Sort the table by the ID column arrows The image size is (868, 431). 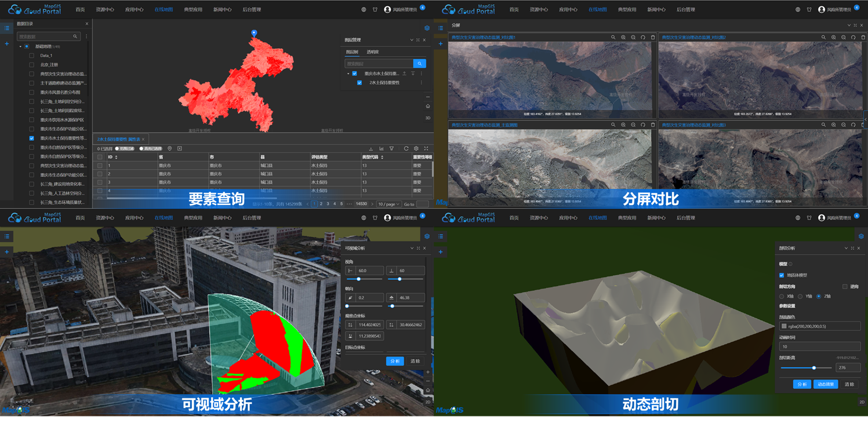[116, 157]
